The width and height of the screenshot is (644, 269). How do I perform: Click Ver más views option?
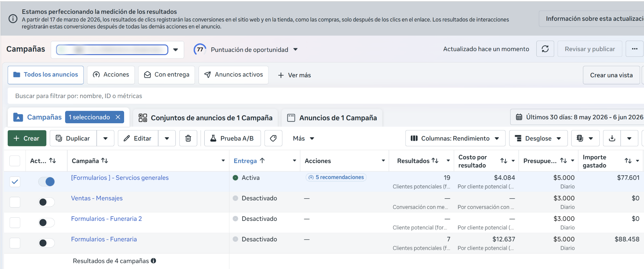click(x=294, y=75)
